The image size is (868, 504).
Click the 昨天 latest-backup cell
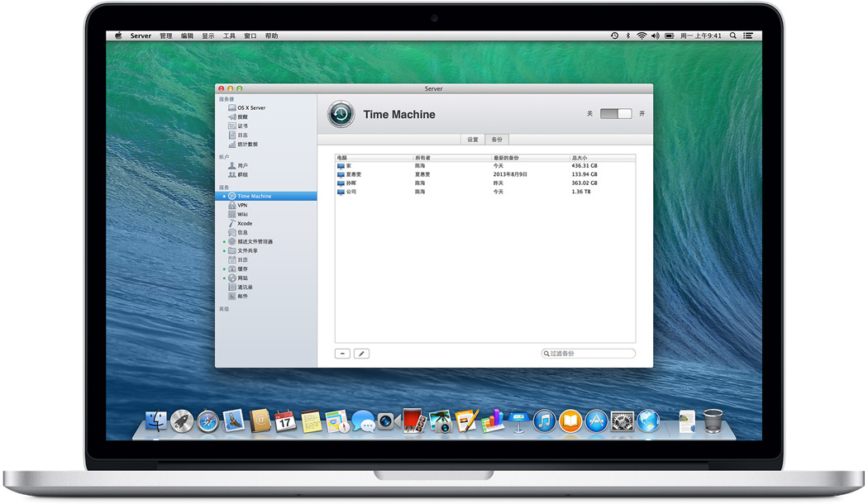pos(498,183)
